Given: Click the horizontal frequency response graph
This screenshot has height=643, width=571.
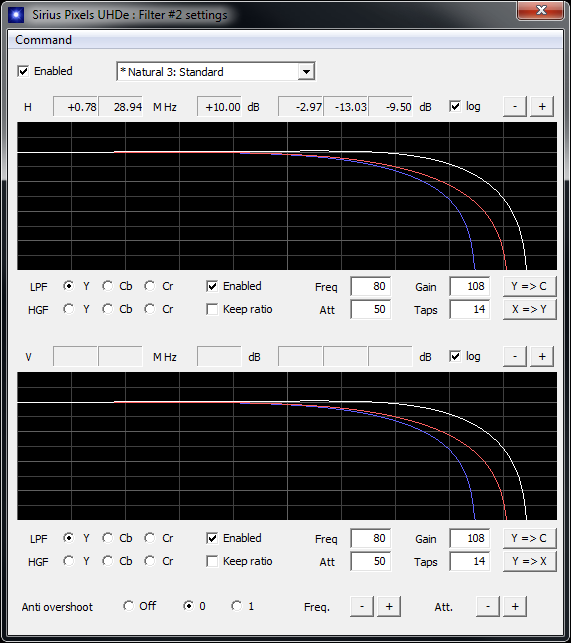Looking at the screenshot, I should click(x=287, y=196).
